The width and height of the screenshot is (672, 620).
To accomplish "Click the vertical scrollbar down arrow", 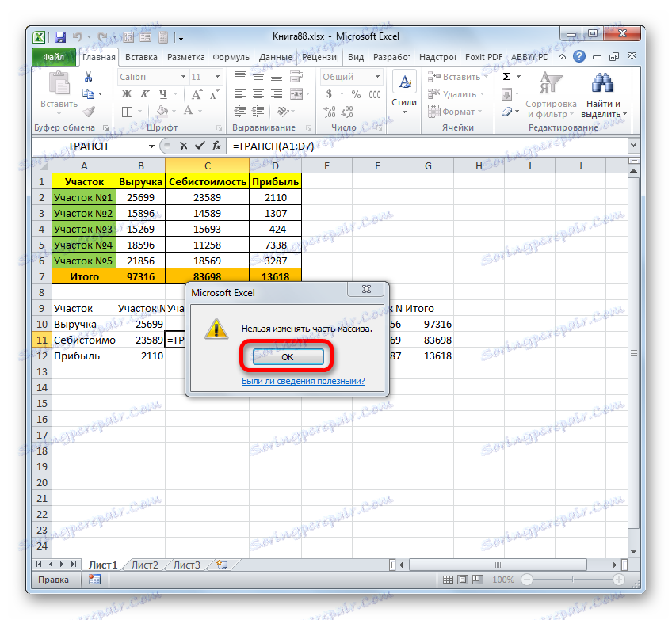I will 633,551.
